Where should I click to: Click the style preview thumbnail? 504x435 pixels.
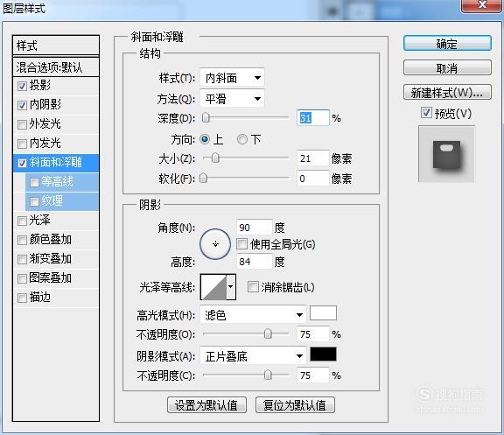(446, 154)
